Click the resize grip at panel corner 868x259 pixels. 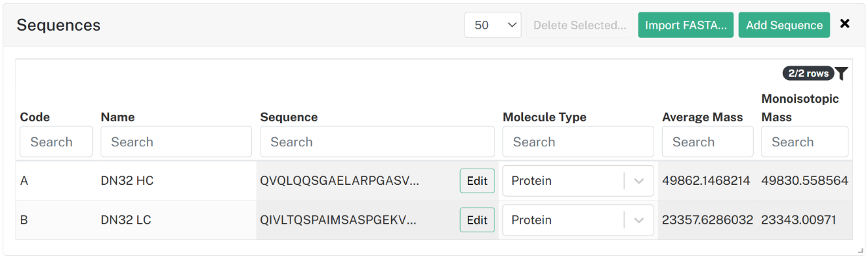(x=860, y=251)
